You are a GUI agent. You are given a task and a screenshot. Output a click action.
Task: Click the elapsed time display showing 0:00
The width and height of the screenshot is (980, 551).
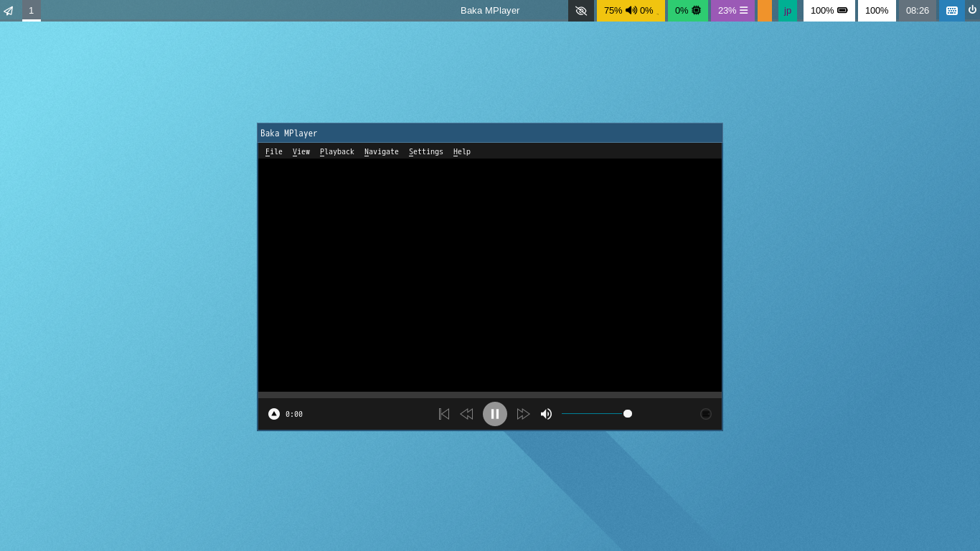pos(293,414)
